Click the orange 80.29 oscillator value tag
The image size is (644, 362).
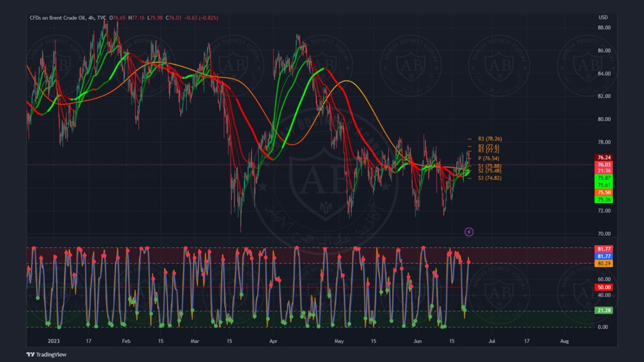pyautogui.click(x=604, y=263)
